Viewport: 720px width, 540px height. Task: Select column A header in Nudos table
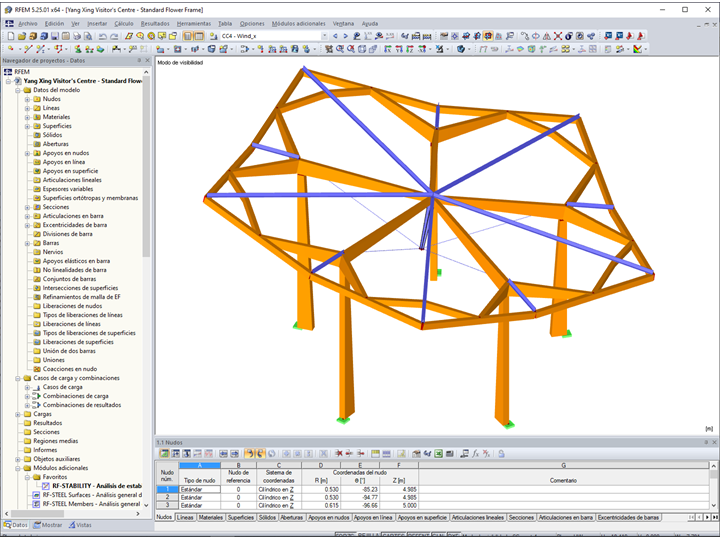coord(200,465)
